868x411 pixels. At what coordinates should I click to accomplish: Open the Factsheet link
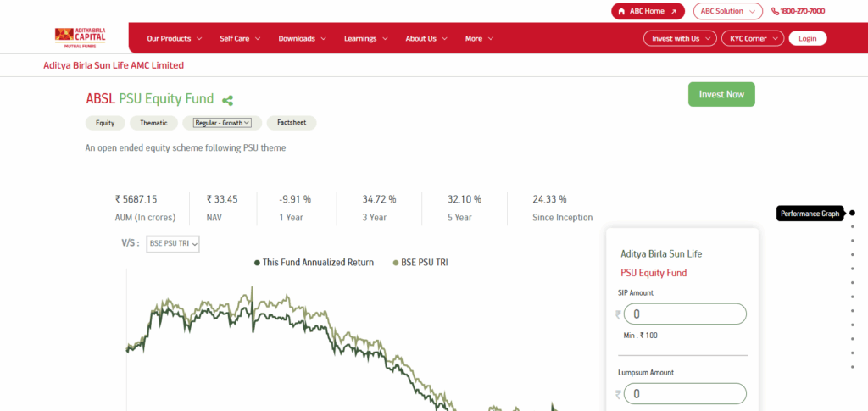coord(292,123)
